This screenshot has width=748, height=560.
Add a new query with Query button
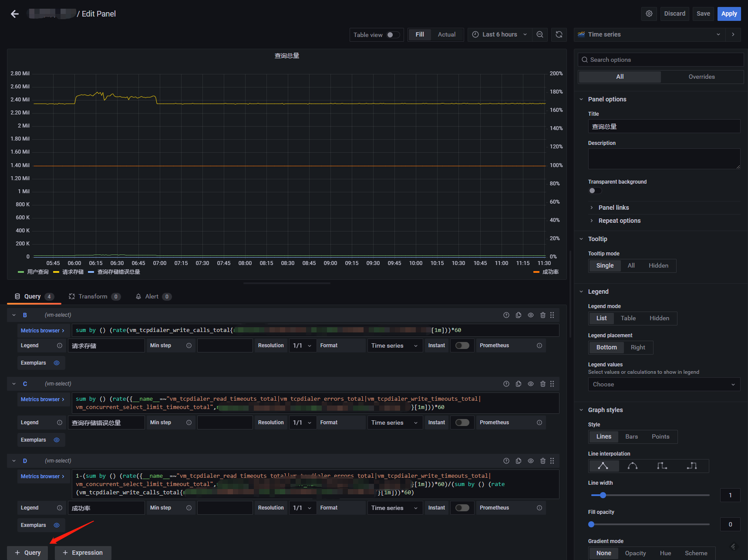point(28,553)
